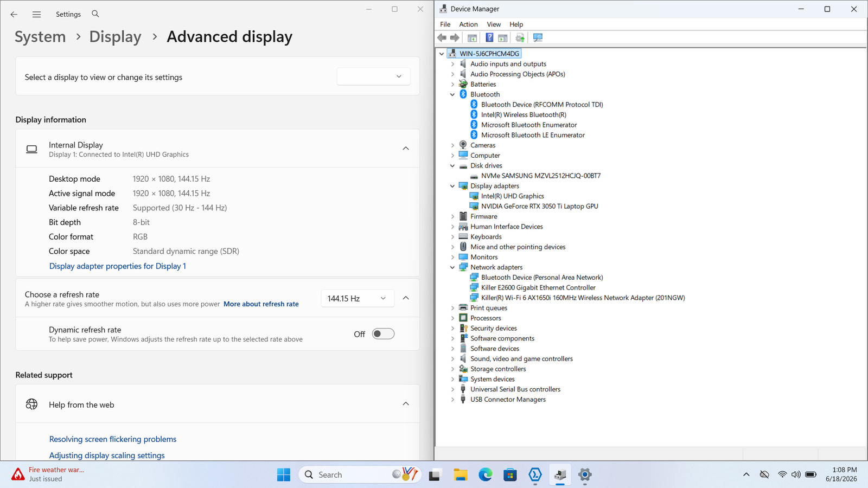
Task: Navigate to System breadcrumb in Settings
Action: (40, 37)
